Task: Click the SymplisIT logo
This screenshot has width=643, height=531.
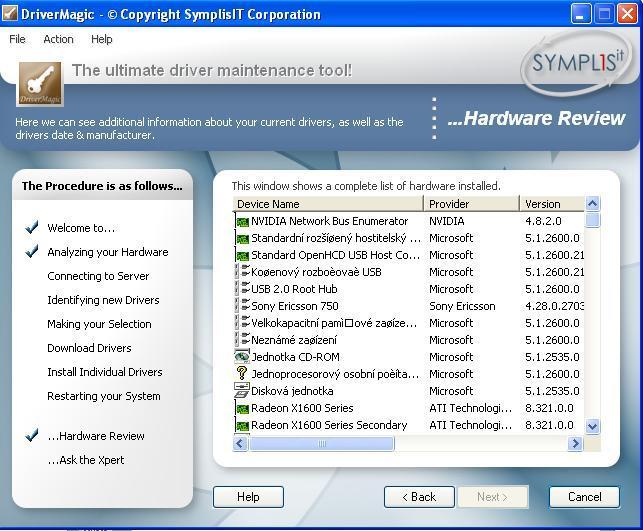Action: (577, 64)
